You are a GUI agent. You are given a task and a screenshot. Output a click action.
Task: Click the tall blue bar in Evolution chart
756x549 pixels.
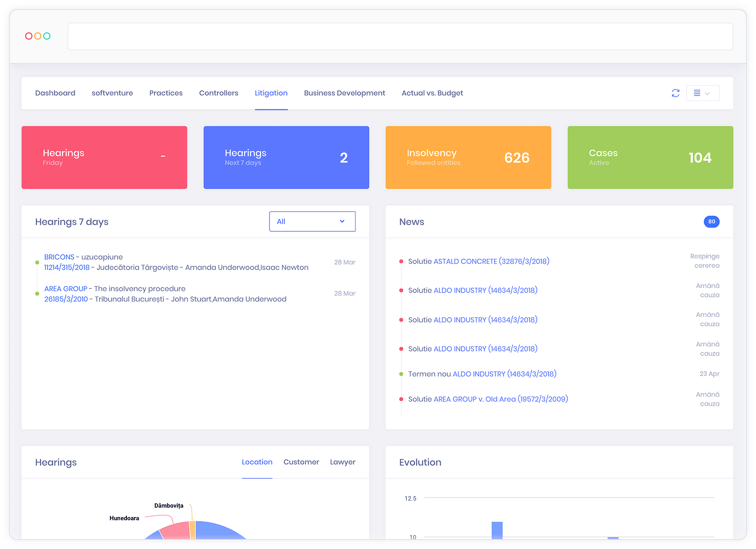(497, 531)
